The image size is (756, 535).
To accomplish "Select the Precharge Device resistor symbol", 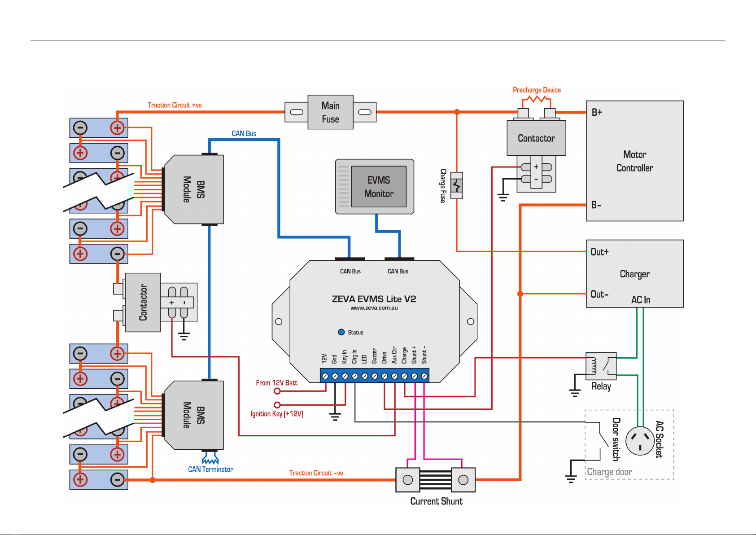I will [x=536, y=99].
